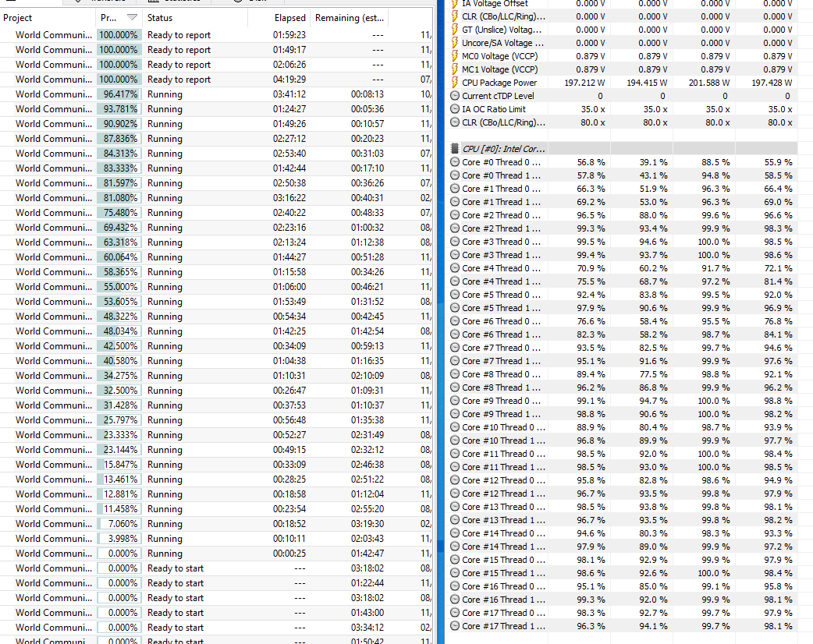Select the MC0 Voltage (VCCP) sensor icon

coord(455,56)
